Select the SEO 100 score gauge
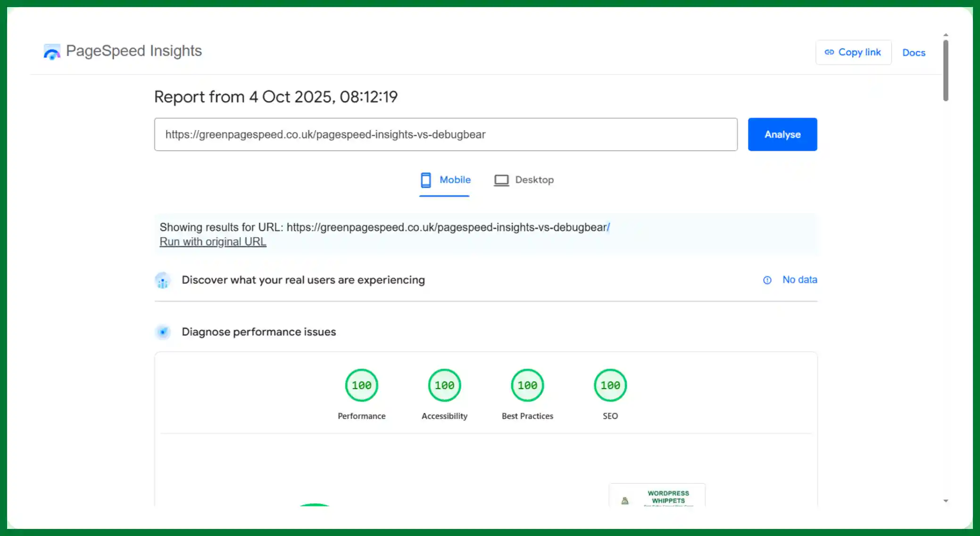Image resolution: width=980 pixels, height=536 pixels. (610, 386)
